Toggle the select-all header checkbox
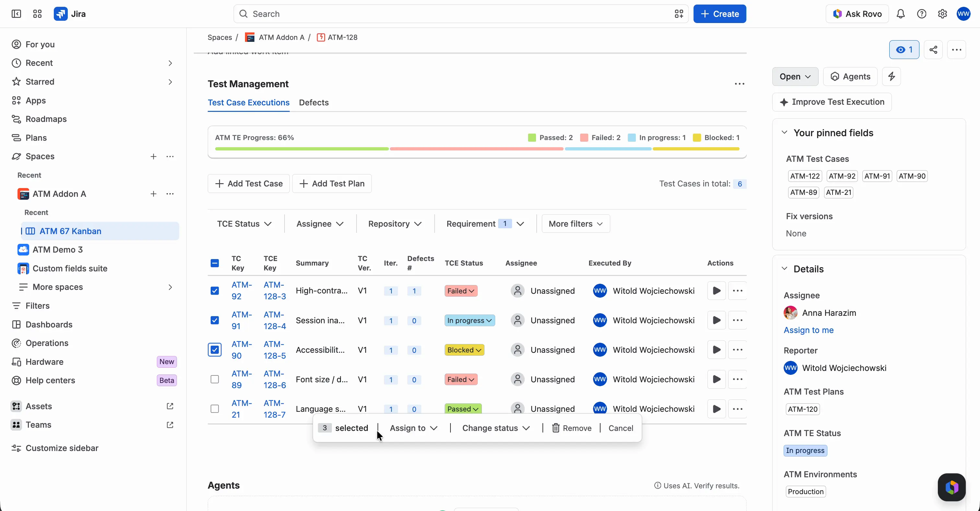Viewport: 980px width, 511px height. (x=215, y=263)
